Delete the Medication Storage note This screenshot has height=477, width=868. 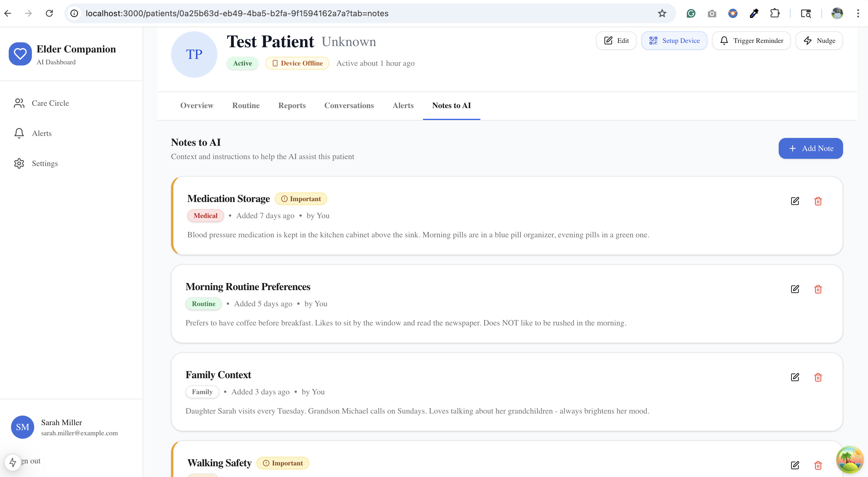[x=818, y=201]
